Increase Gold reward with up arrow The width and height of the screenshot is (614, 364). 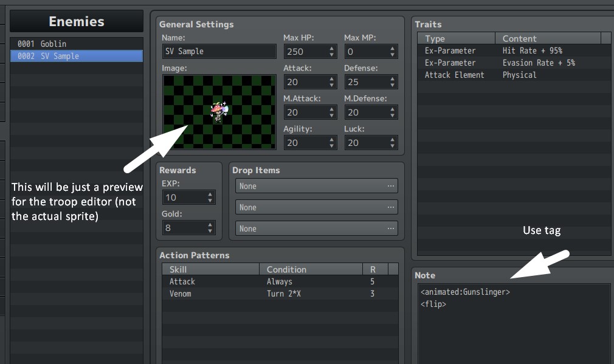pos(210,225)
